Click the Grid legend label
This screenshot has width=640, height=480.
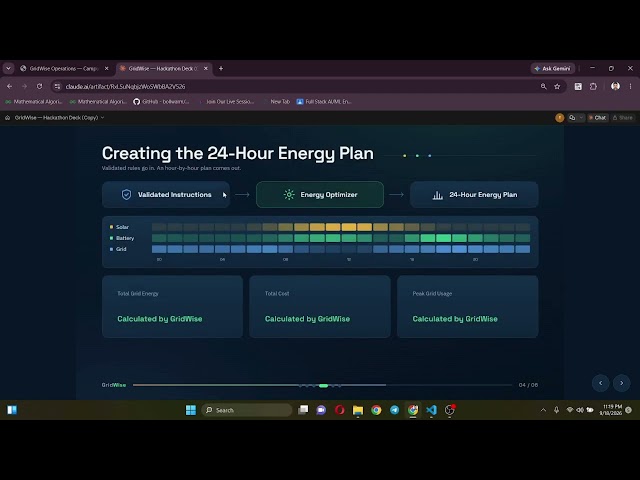pyautogui.click(x=121, y=249)
